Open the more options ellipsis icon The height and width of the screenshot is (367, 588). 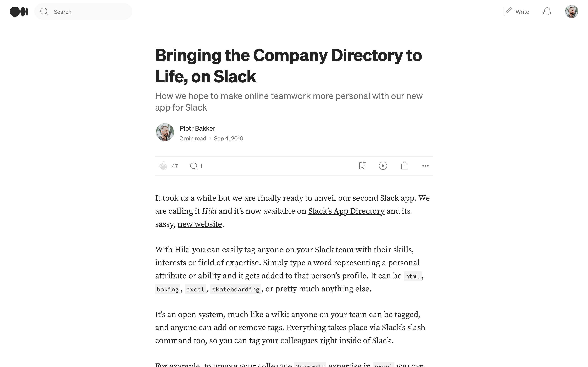click(x=425, y=165)
